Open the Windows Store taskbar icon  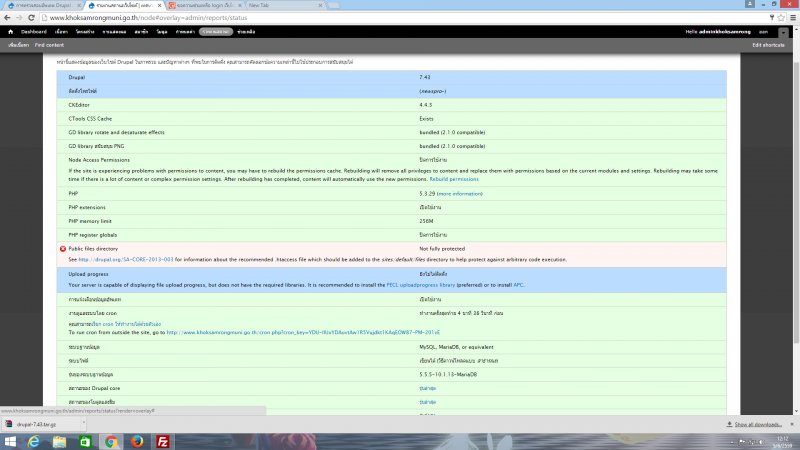click(85, 442)
